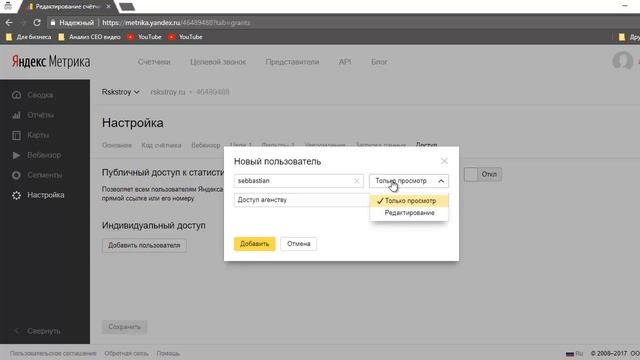Toggle public access Откл switch
The width and height of the screenshot is (640, 360).
coord(483,174)
